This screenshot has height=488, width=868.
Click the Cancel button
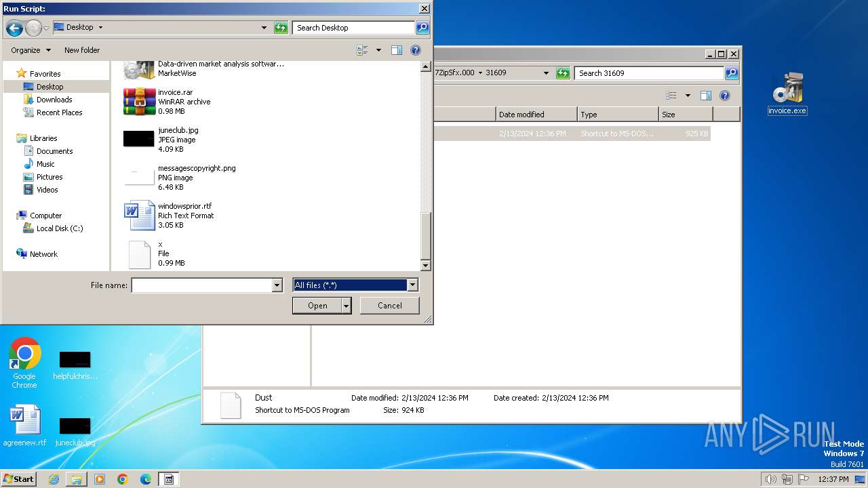tap(390, 306)
